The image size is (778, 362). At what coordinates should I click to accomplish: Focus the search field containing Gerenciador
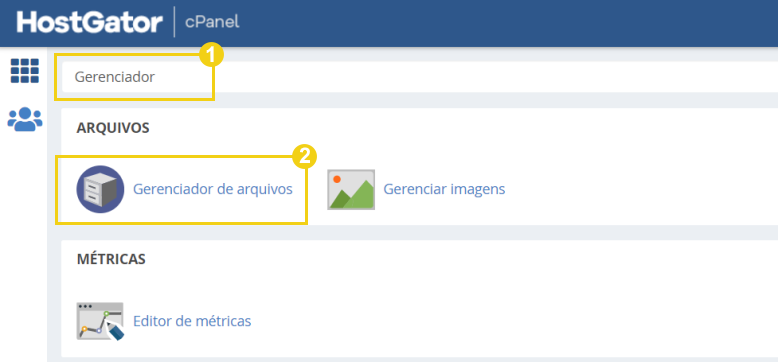[420, 77]
